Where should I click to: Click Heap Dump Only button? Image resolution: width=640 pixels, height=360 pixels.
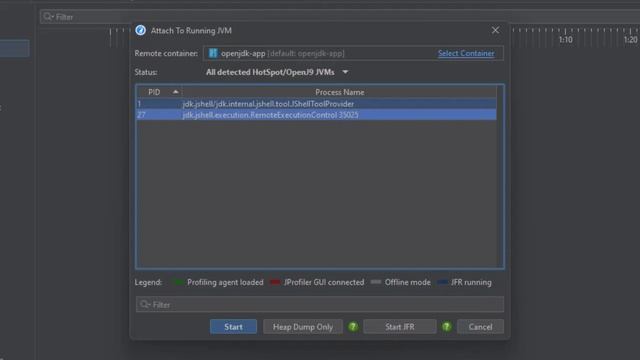[x=302, y=327]
